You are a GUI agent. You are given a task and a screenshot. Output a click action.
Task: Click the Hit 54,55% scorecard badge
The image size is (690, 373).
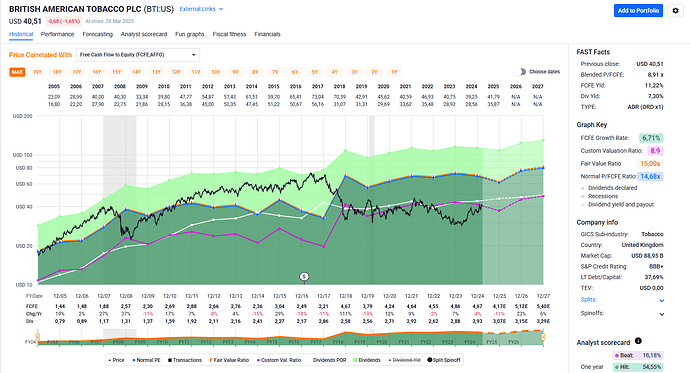click(x=638, y=367)
